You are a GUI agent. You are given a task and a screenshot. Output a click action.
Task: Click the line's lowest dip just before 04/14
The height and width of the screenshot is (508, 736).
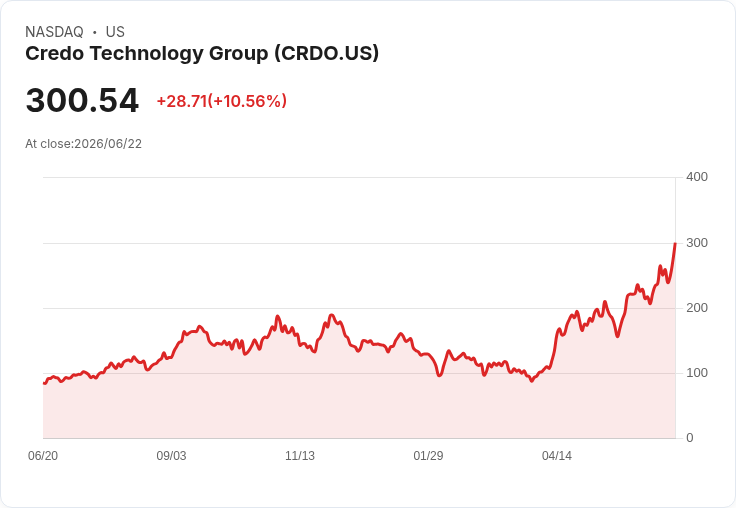[x=532, y=381]
